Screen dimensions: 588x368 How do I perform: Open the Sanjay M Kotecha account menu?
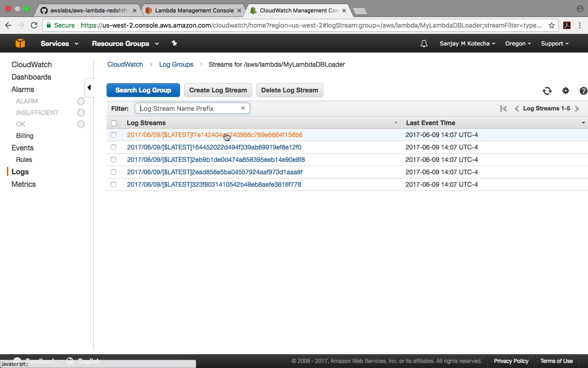tap(467, 43)
